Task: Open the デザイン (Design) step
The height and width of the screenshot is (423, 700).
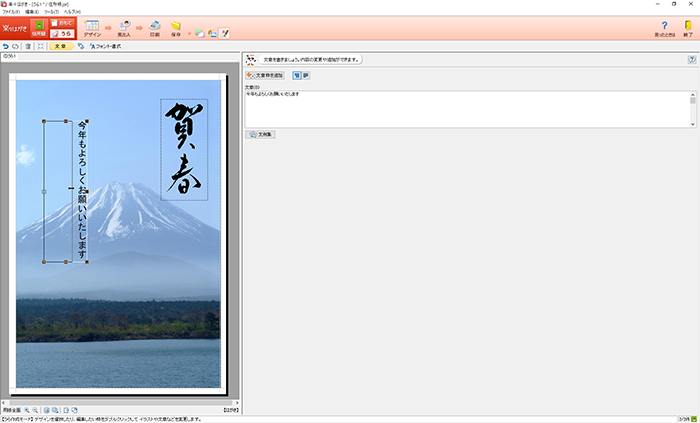Action: click(91, 28)
